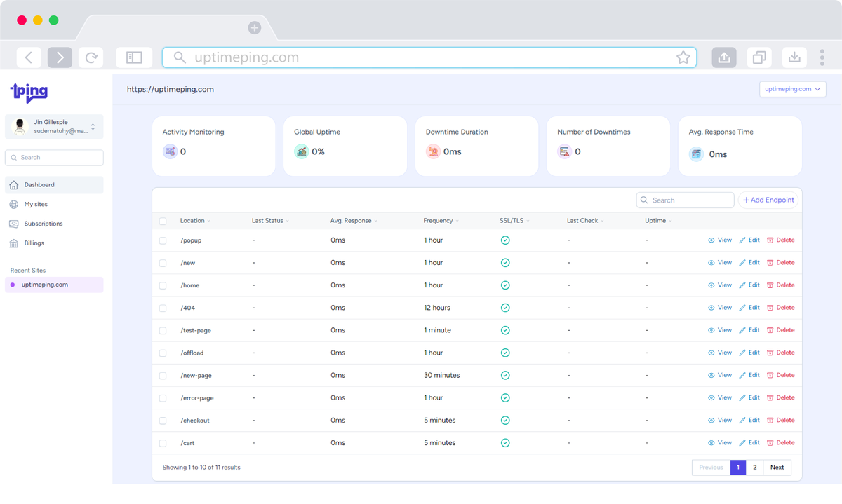The height and width of the screenshot is (504, 842).
Task: Open the uptimeping.com site dropdown
Action: (x=792, y=89)
